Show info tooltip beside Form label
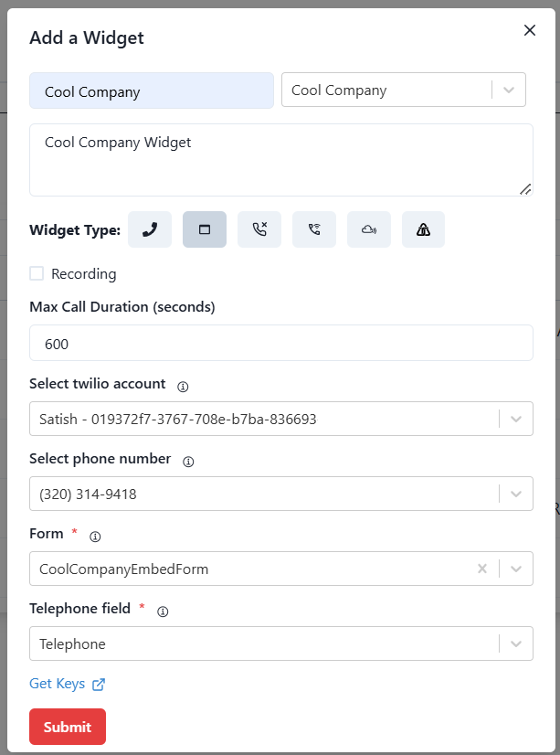Screen dimensions: 560x755 pos(95,537)
